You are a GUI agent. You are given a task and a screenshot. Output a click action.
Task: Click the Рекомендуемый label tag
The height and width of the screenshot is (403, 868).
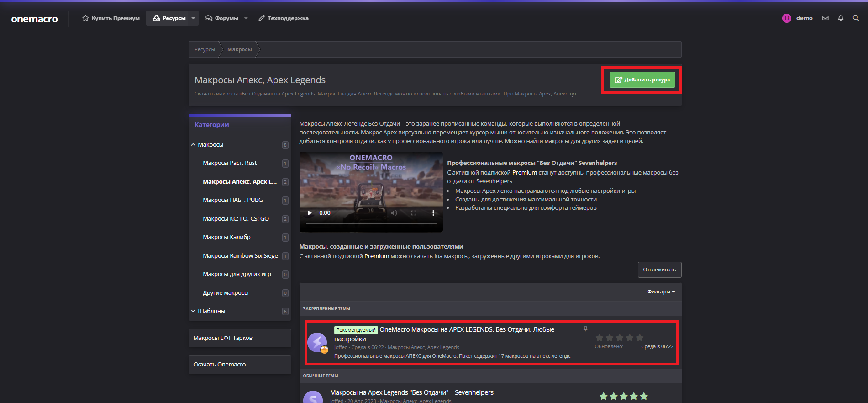[x=356, y=330]
